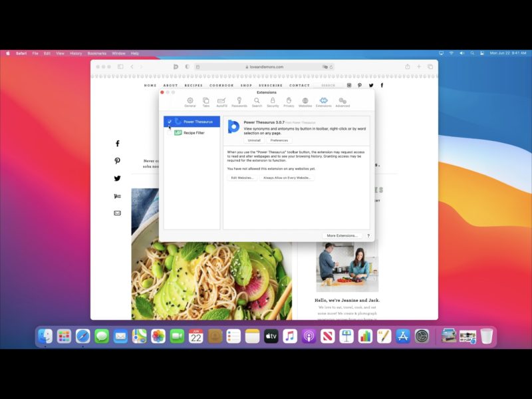The width and height of the screenshot is (532, 399).
Task: Open the SUBSCRIBE site link
Action: pos(271,86)
